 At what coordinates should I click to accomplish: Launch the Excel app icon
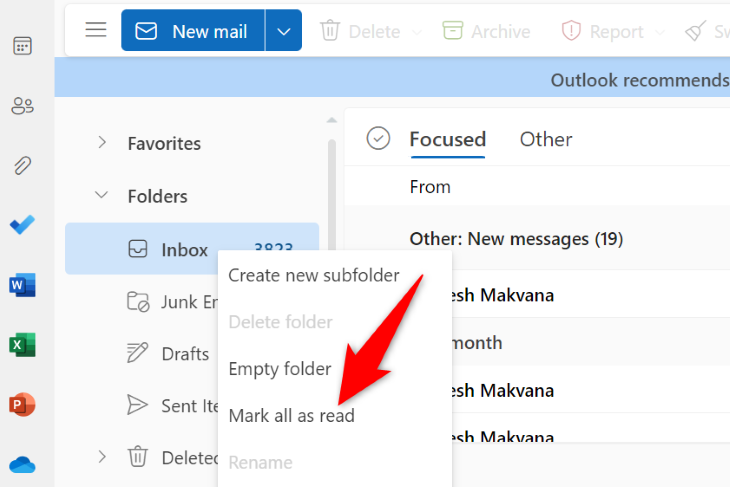(22, 346)
